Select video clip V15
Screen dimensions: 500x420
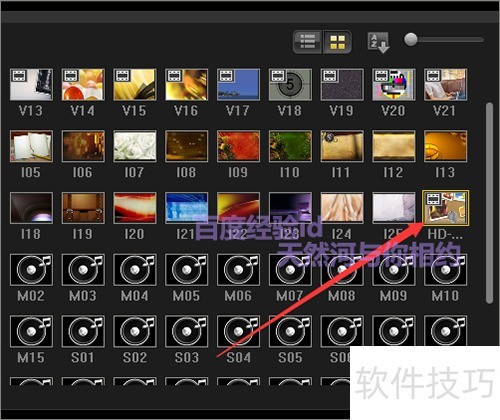[135, 85]
